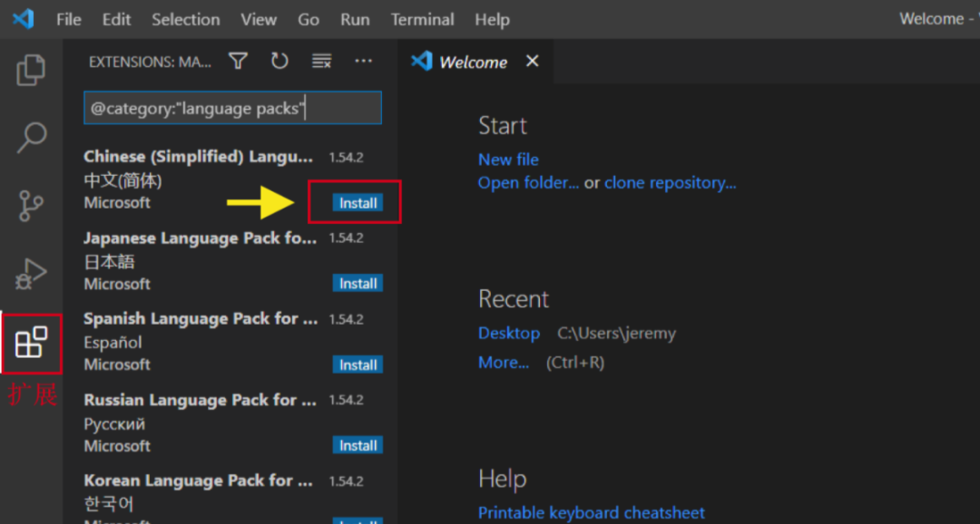The height and width of the screenshot is (524, 980).
Task: Click the More... recent link
Action: coord(503,363)
